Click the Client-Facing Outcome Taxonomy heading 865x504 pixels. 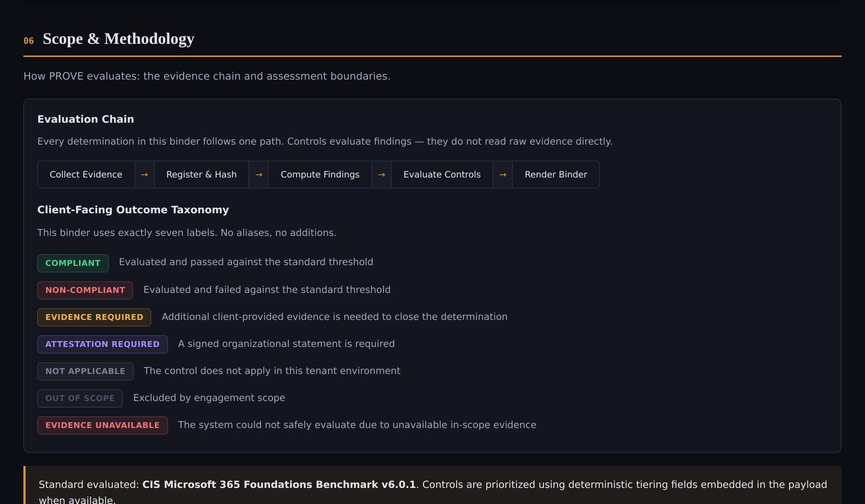(x=133, y=210)
